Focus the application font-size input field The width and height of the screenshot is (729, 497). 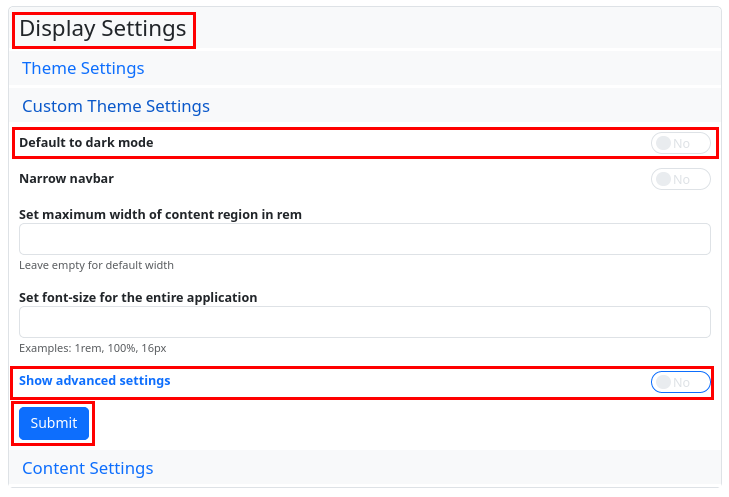pyautogui.click(x=364, y=322)
